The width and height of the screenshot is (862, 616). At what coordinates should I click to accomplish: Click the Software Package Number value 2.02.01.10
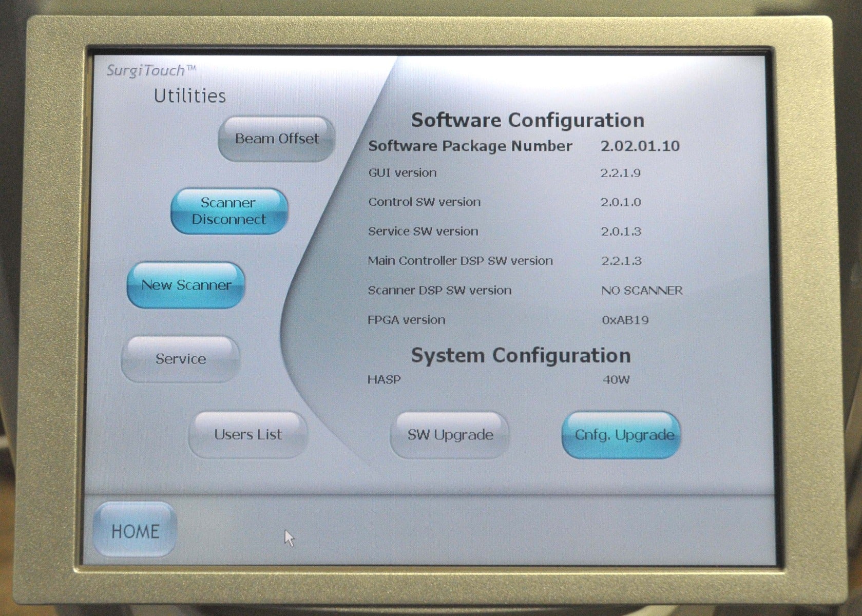coord(640,146)
